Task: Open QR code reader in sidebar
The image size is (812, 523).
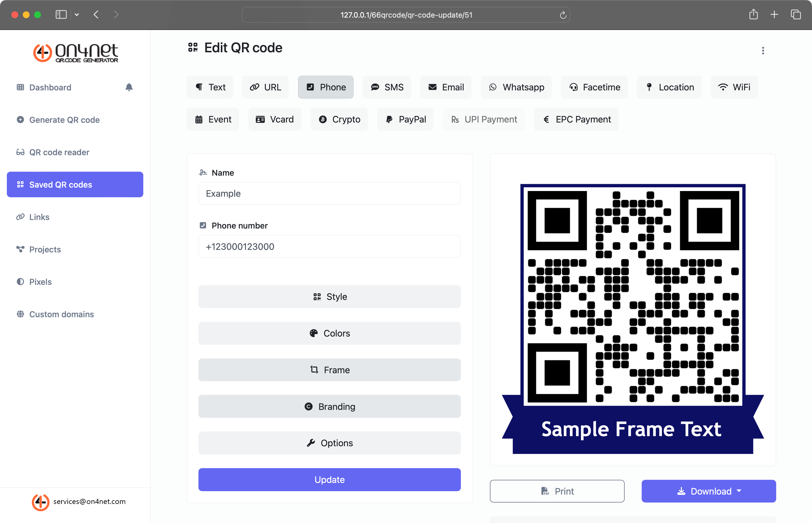Action: 75,152
